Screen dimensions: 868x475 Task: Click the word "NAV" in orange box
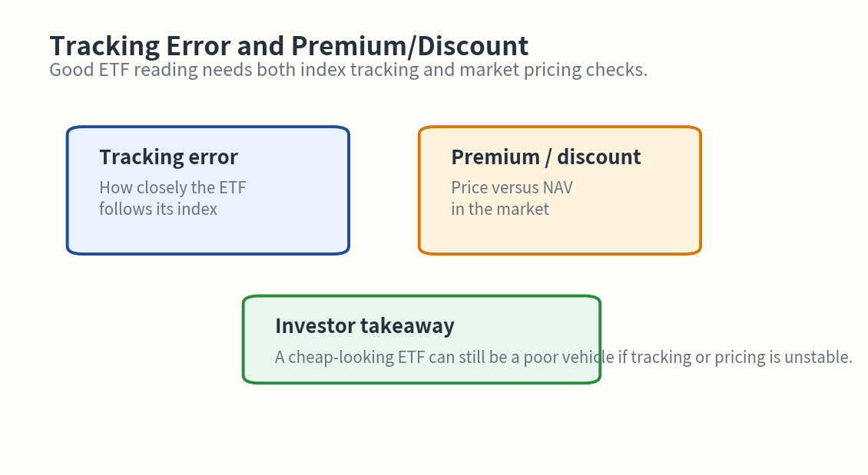tap(558, 187)
